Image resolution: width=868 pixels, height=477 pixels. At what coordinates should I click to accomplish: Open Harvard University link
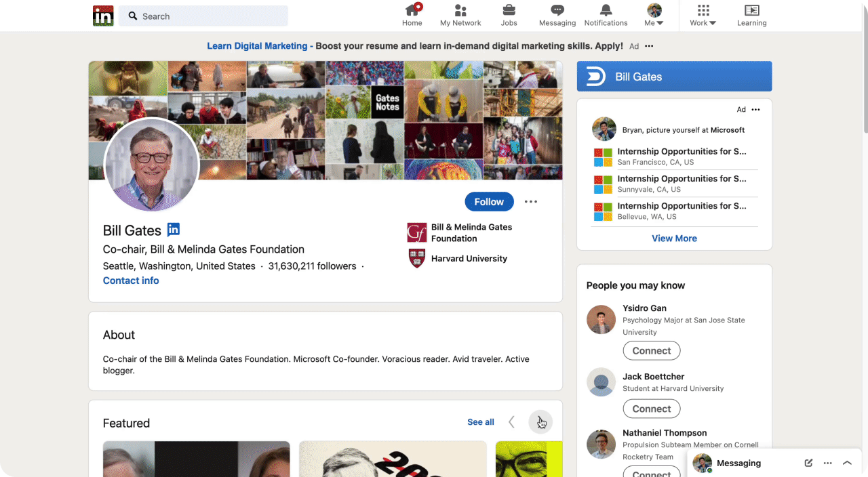click(469, 258)
